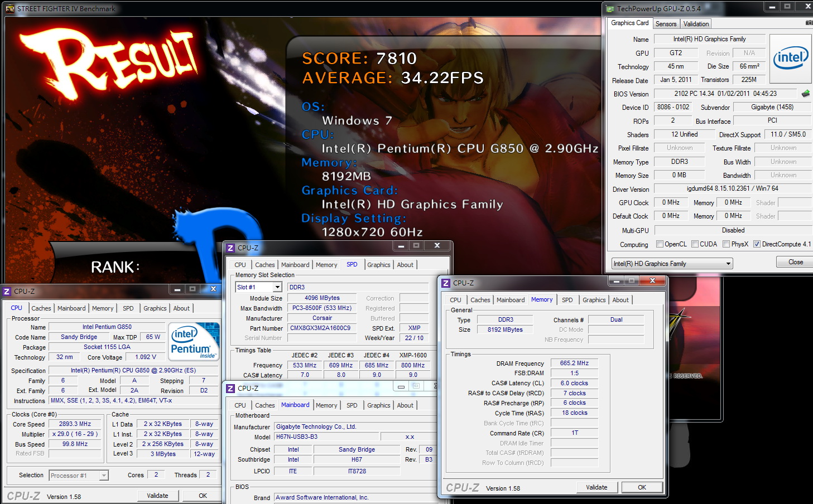This screenshot has height=504, width=813.
Task: Select the CPU Specification field in CPU-Z
Action: coord(133,370)
